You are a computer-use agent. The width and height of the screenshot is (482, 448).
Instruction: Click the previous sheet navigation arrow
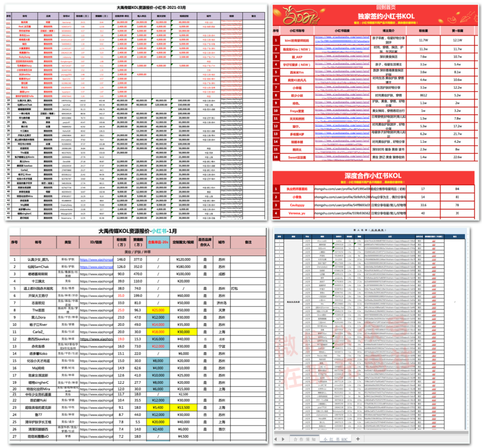(x=276, y=439)
